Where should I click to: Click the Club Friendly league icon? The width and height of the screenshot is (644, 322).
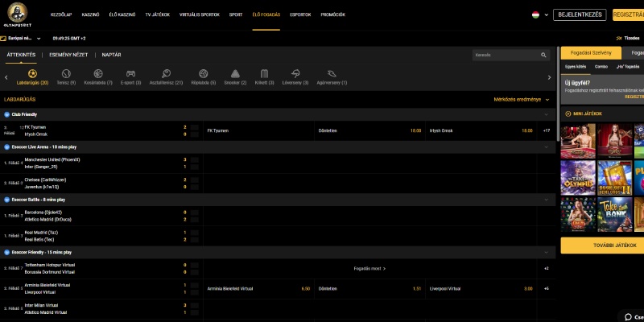coord(6,114)
